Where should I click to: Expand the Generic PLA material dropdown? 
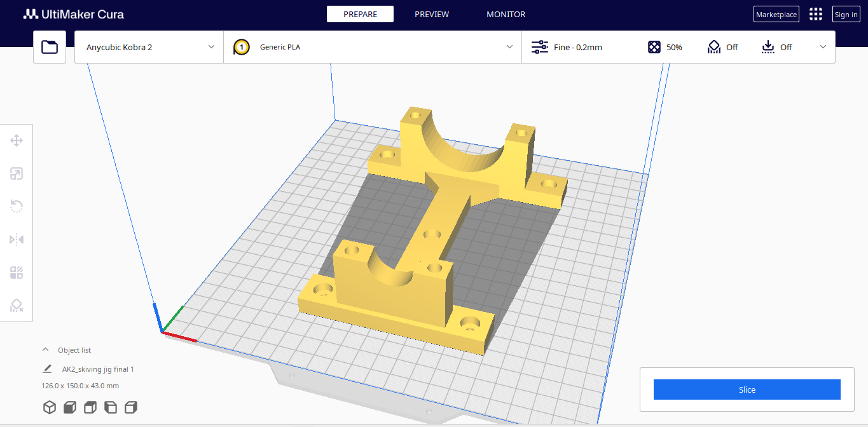(373, 47)
